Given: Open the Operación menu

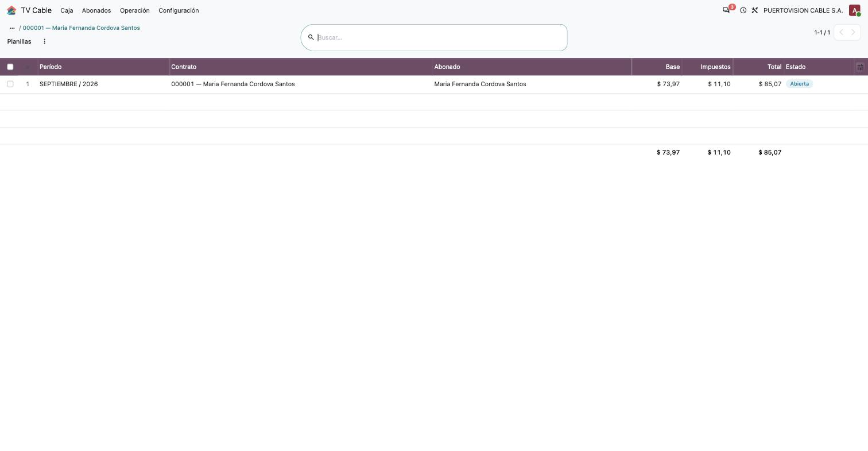Looking at the screenshot, I should pos(135,10).
